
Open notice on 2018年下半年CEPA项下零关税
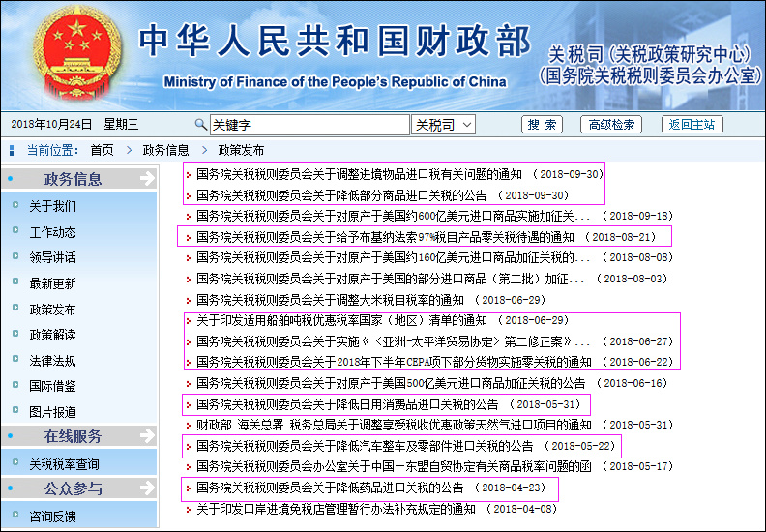[394, 362]
